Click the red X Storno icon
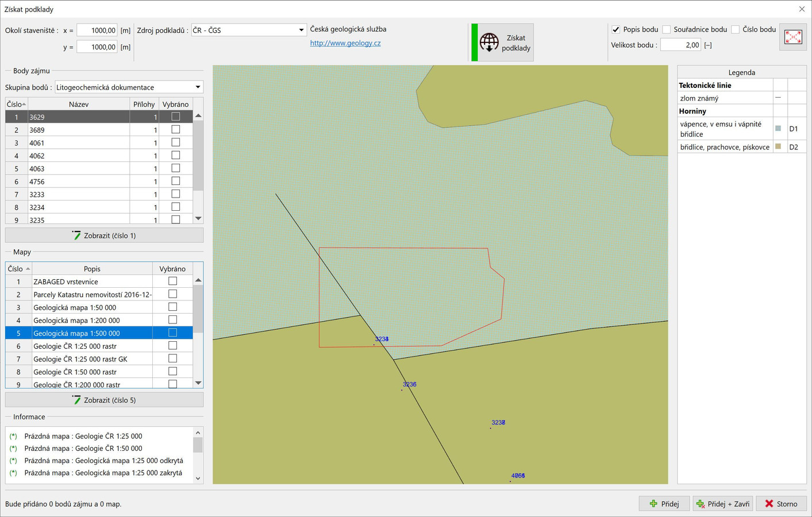The width and height of the screenshot is (812, 517). [769, 504]
